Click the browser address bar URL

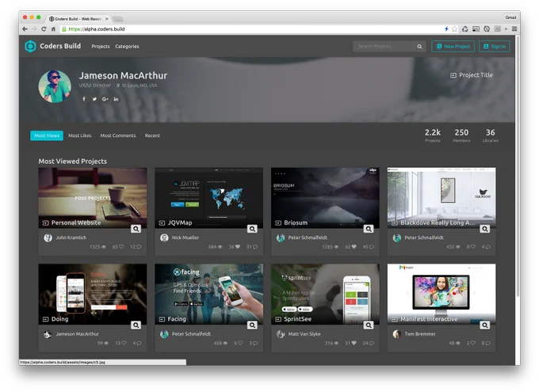[97, 29]
